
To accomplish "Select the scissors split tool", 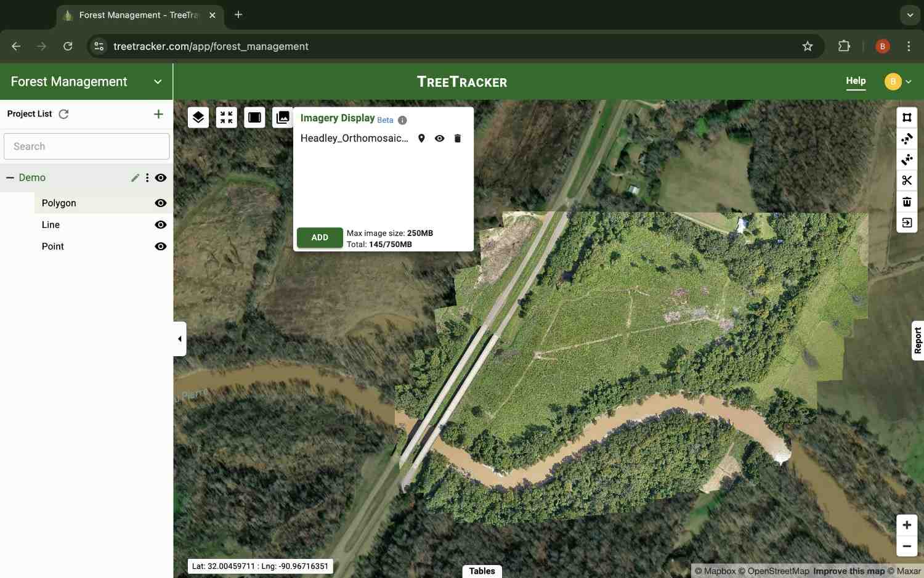I will click(x=907, y=180).
